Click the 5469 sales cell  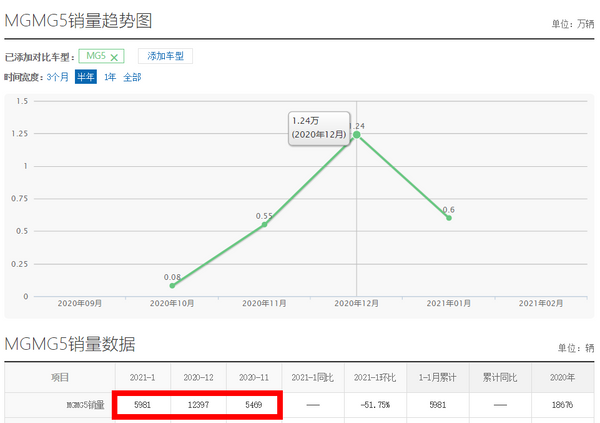pyautogui.click(x=254, y=405)
